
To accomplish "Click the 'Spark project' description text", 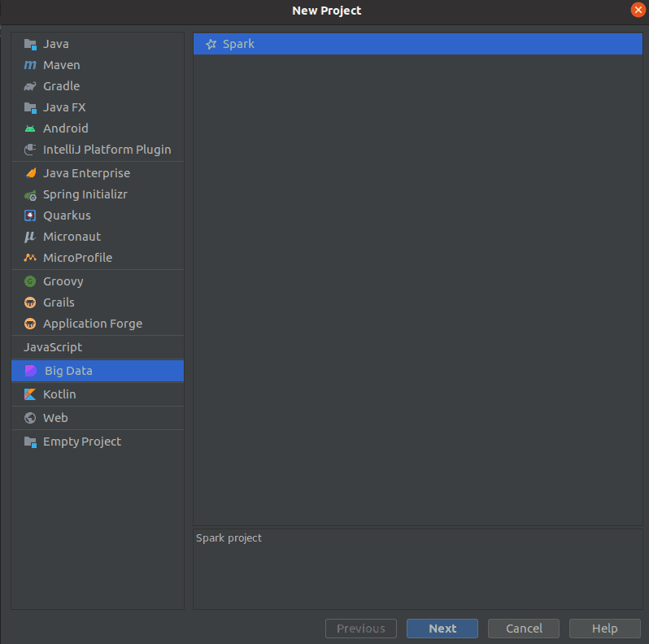I will (229, 538).
